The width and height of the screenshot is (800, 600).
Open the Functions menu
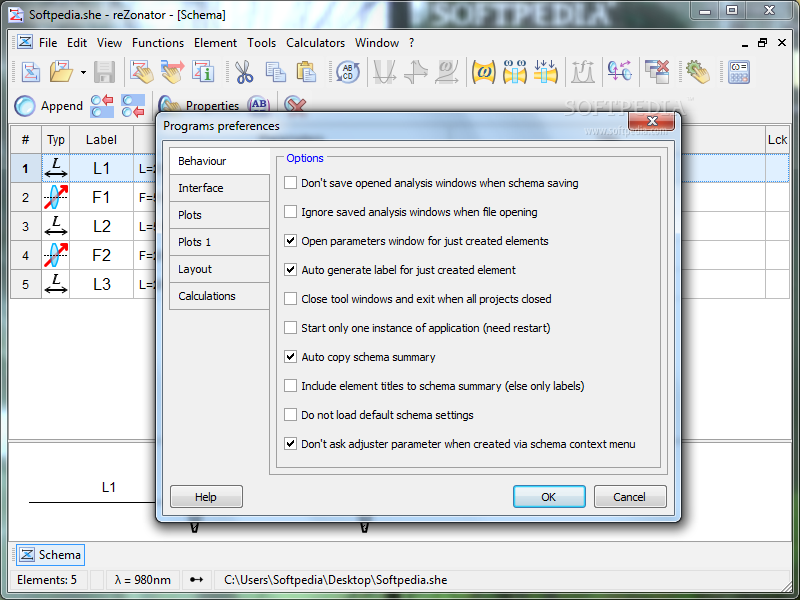(158, 43)
